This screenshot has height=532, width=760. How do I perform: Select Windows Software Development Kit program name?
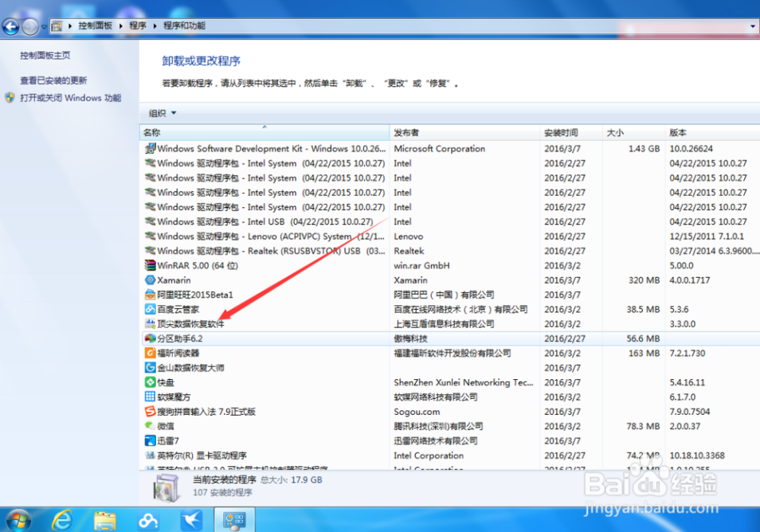point(272,149)
